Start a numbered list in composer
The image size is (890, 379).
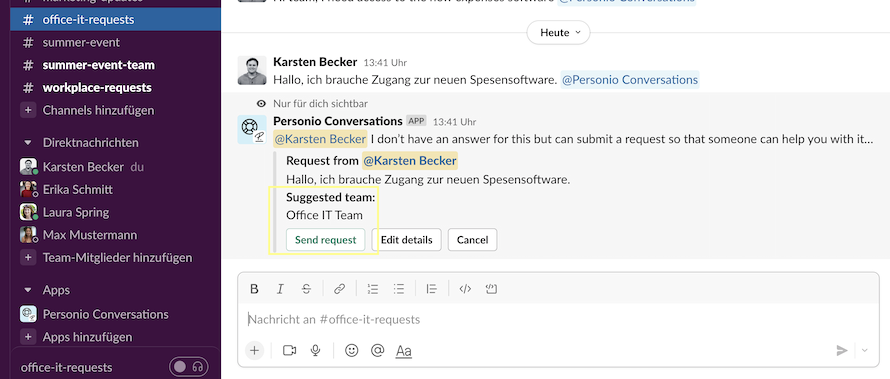pos(373,289)
